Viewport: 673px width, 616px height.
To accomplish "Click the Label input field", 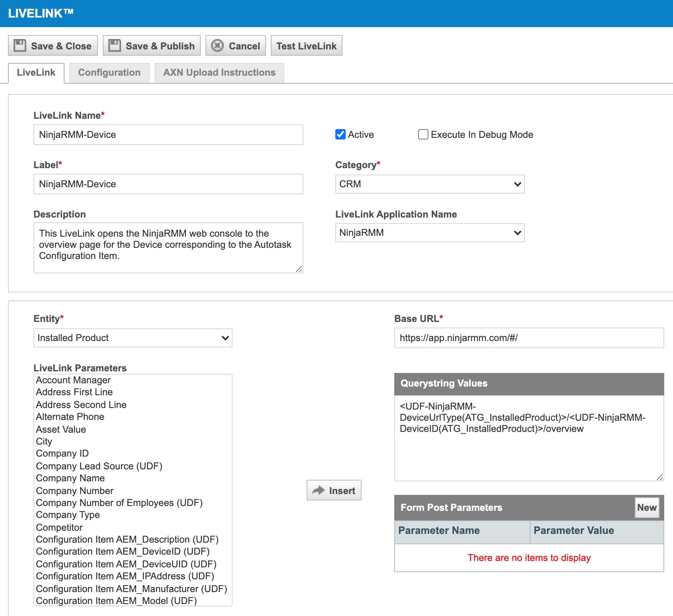I will click(x=168, y=184).
